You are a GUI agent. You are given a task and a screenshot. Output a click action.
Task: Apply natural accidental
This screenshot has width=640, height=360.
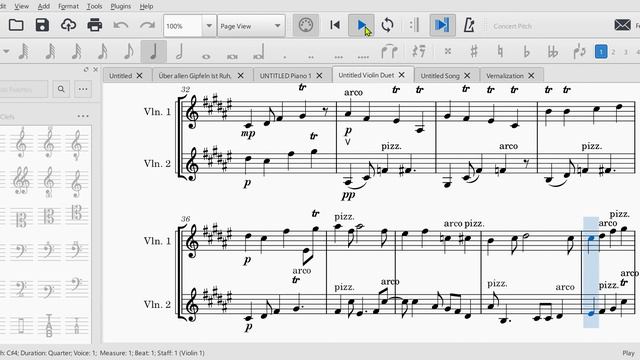pyautogui.click(x=500, y=51)
